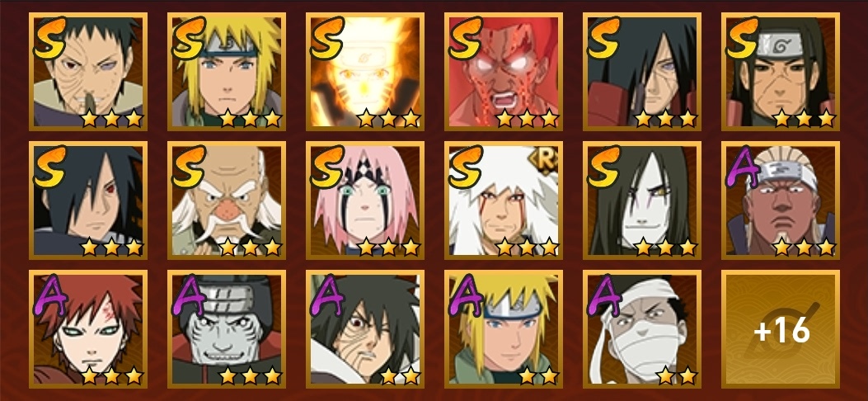Screen dimensions: 868x401
Task: Select the white spiky-haired ninja with R badge
Action: tap(503, 200)
